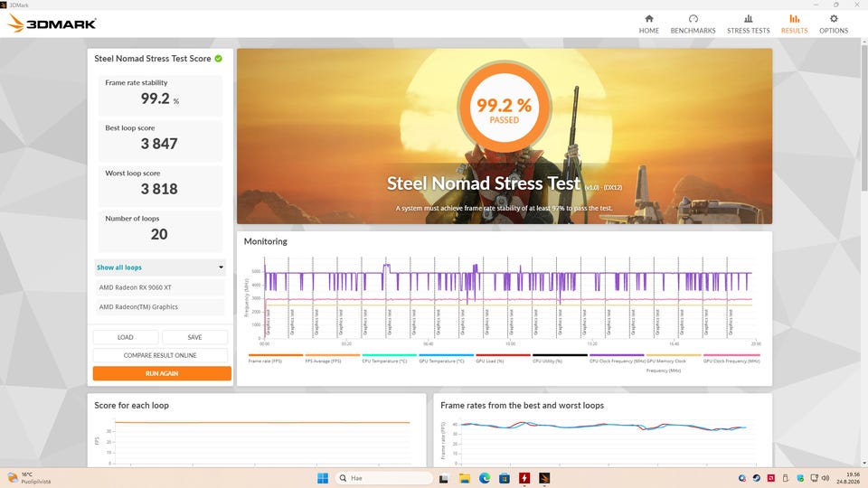Viewport: 868px width, 488px height.
Task: Toggle GPU Memory Clock Frequency legend series
Action: (674, 363)
